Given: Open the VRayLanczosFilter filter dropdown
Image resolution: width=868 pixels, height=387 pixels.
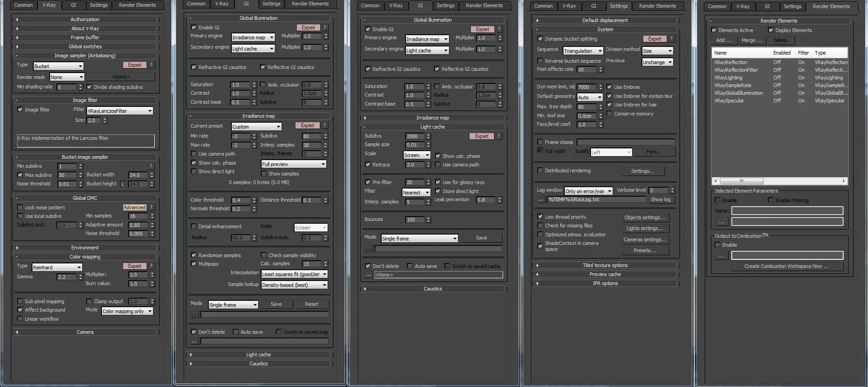Looking at the screenshot, I should point(120,111).
